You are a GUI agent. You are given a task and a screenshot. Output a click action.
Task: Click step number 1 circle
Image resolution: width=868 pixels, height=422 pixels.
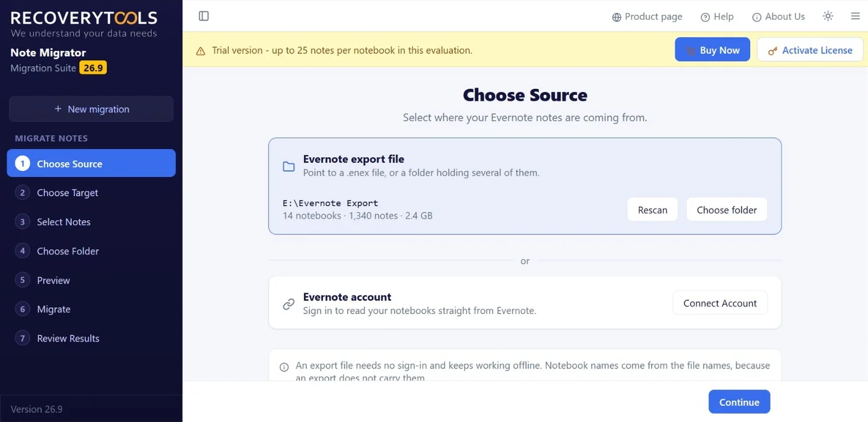tap(22, 164)
